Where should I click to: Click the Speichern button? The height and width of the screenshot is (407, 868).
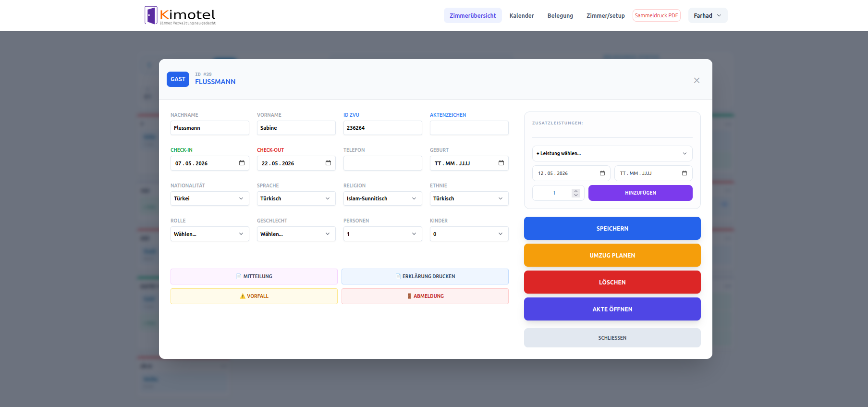point(612,228)
